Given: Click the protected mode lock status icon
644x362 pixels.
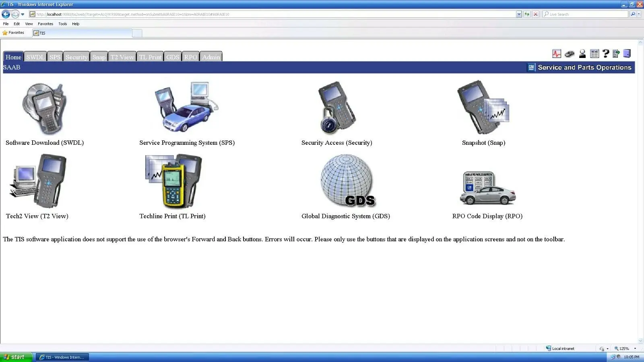Looking at the screenshot, I should pos(602,349).
